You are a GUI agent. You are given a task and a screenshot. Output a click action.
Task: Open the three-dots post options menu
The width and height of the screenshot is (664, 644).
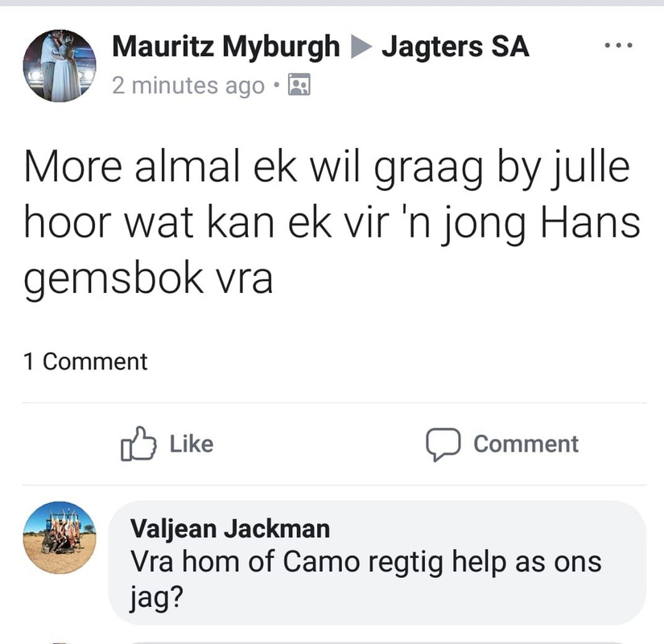click(x=618, y=45)
